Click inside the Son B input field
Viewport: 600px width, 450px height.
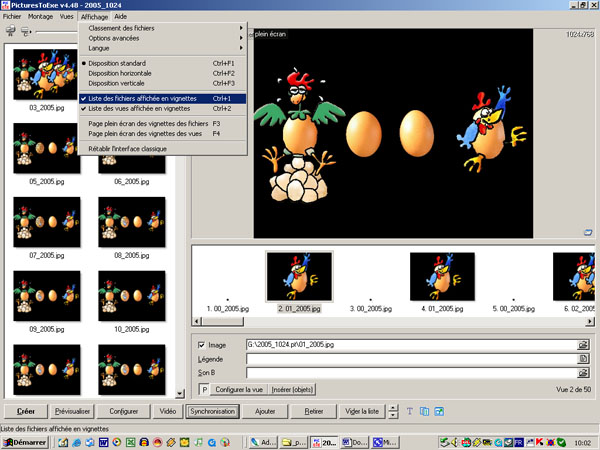click(412, 373)
